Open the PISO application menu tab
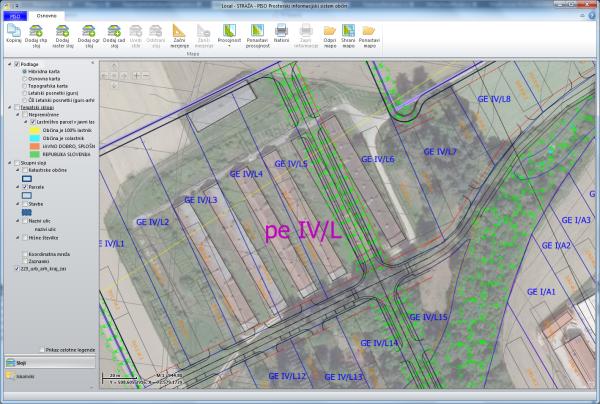Viewport: 600px width, 404px height. [x=14, y=17]
